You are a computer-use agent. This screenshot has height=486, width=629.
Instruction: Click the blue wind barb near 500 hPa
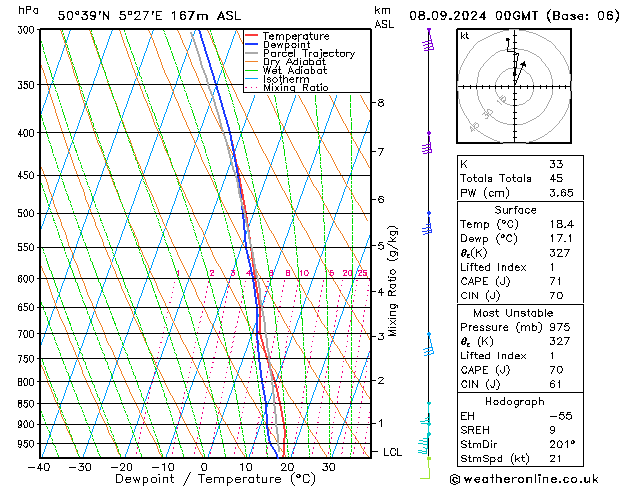[x=428, y=224]
